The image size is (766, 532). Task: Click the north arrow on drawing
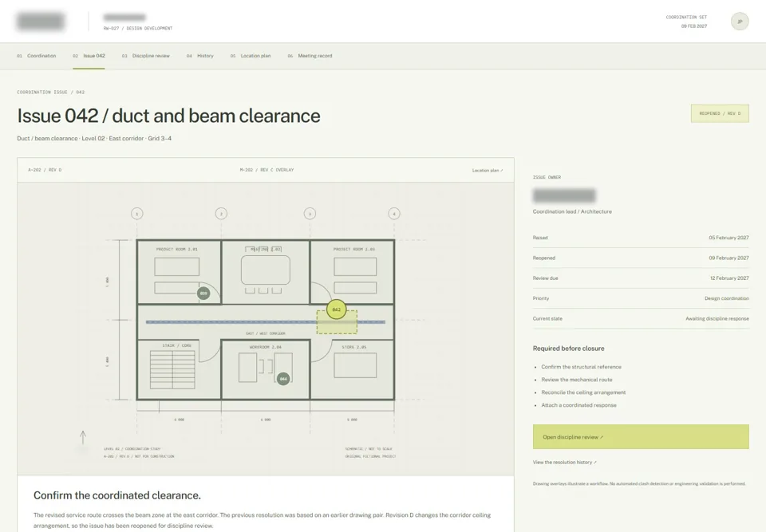pyautogui.click(x=83, y=438)
